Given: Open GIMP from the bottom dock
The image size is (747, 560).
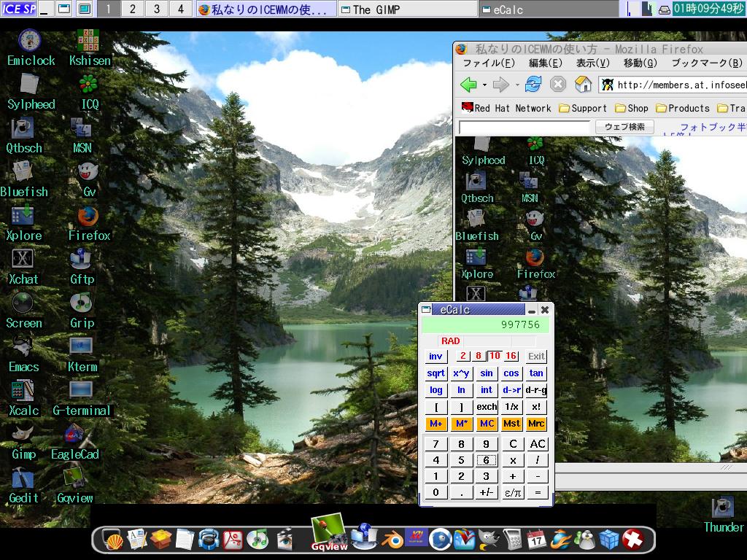Looking at the screenshot, I should (489, 540).
